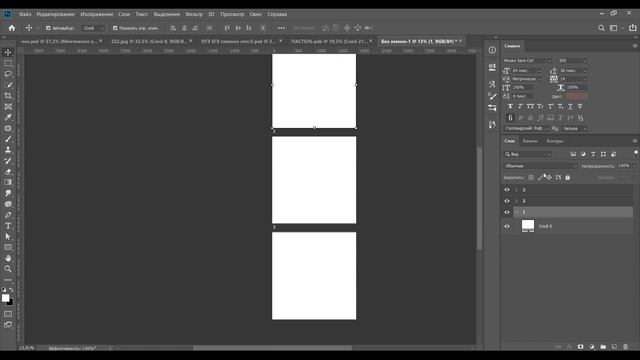Screen dimensions: 640x360
Task: Select the Слой 1 layer thumbnail
Action: click(x=528, y=226)
